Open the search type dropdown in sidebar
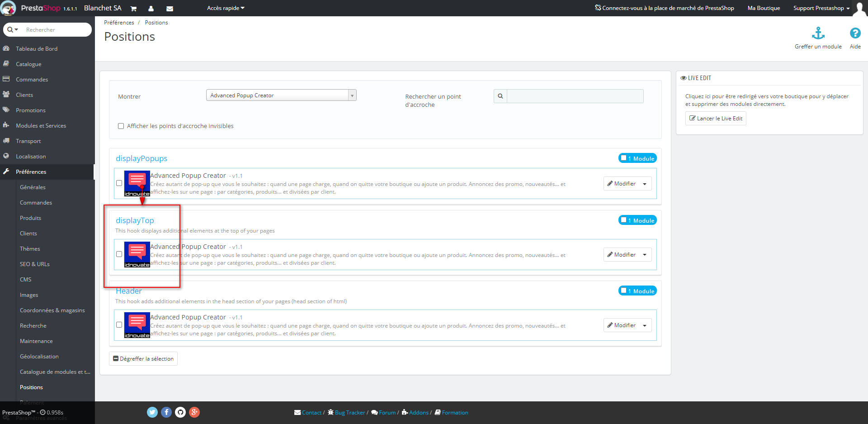The height and width of the screenshot is (424, 868). (13, 30)
